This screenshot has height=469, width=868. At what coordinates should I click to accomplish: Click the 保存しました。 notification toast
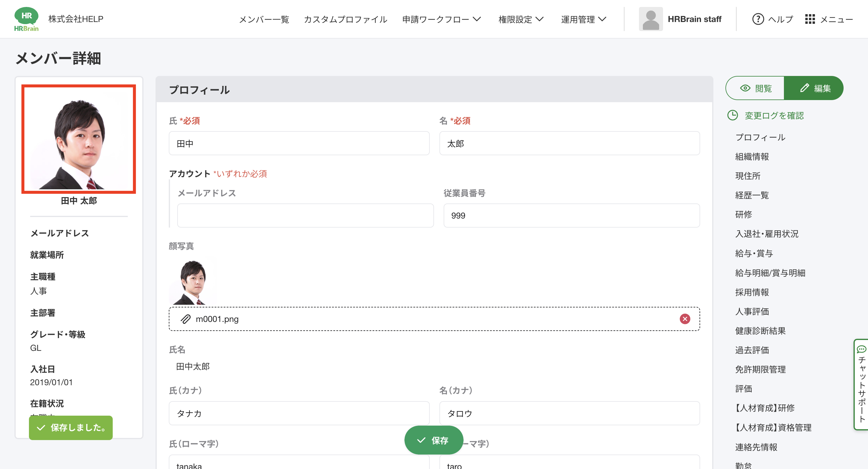pos(71,428)
